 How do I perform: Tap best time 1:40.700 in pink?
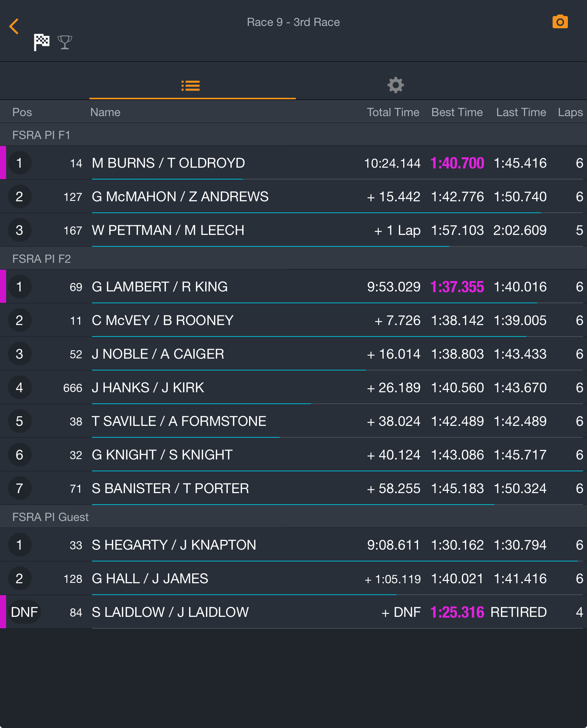click(x=457, y=163)
